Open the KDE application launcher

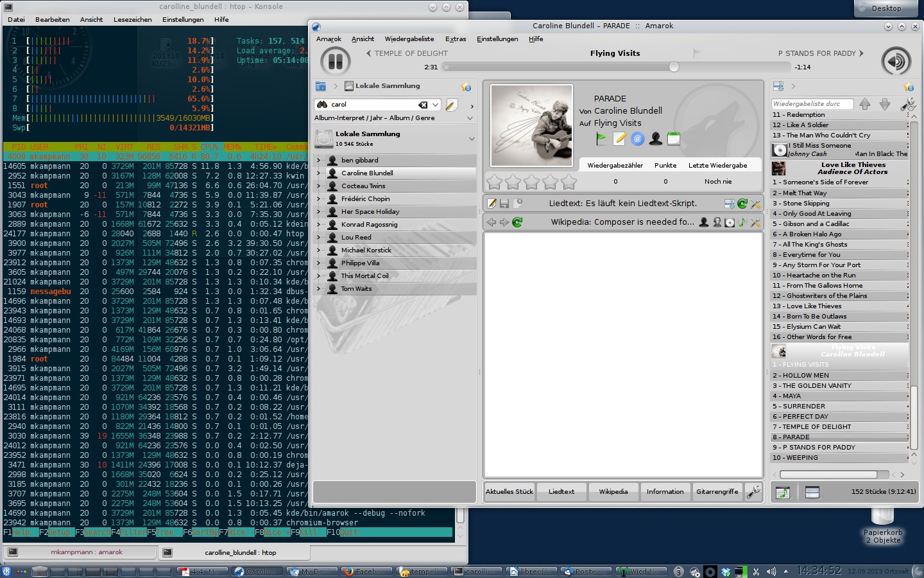7,571
